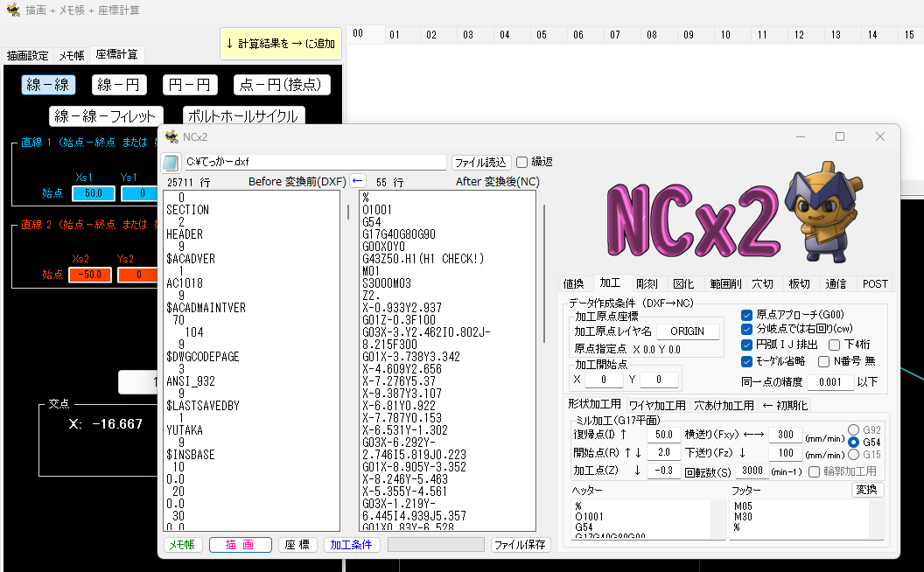924x572 pixels.
Task: Enable the 輪郭加工用 checkbox
Action: pyautogui.click(x=814, y=471)
